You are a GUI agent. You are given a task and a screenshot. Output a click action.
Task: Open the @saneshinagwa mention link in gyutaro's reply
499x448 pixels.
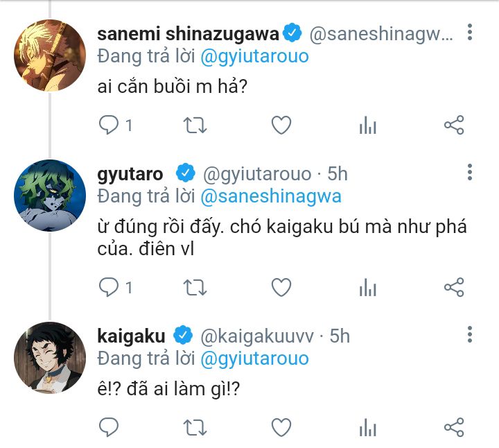[270, 196]
